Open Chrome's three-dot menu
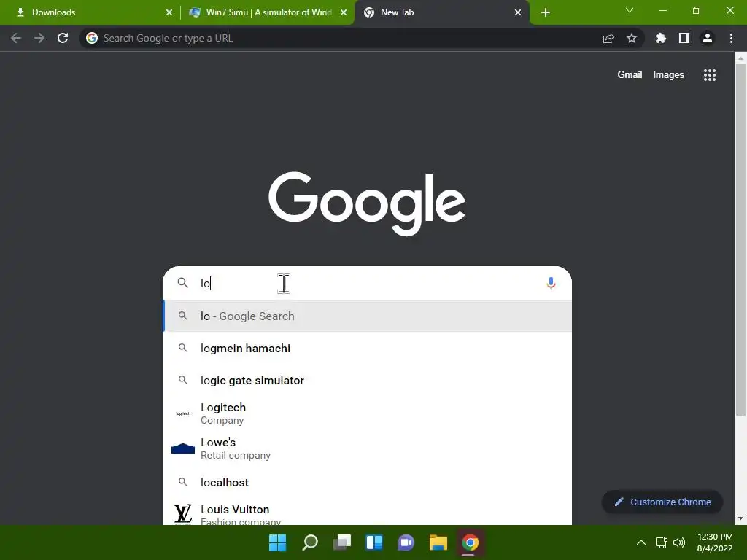This screenshot has height=560, width=747. 731,38
